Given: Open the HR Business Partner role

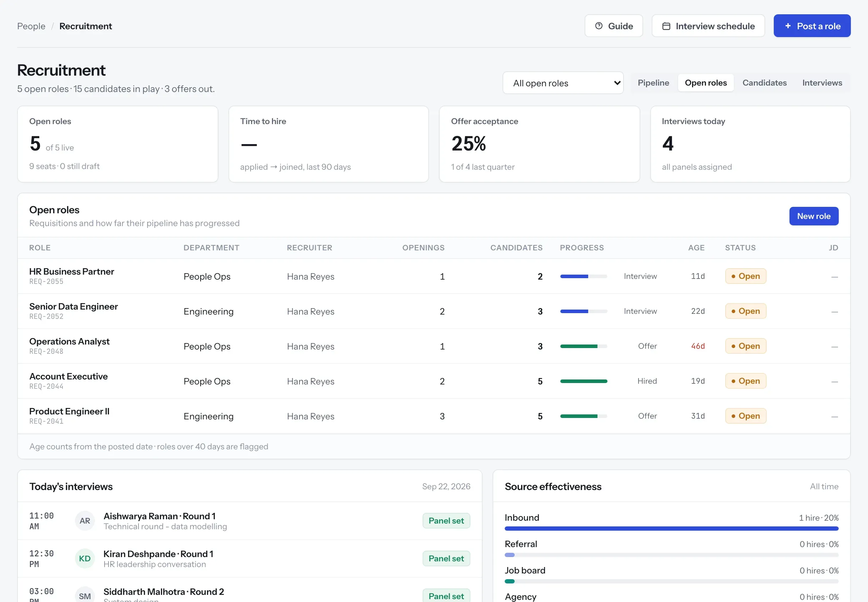Looking at the screenshot, I should click(x=72, y=272).
